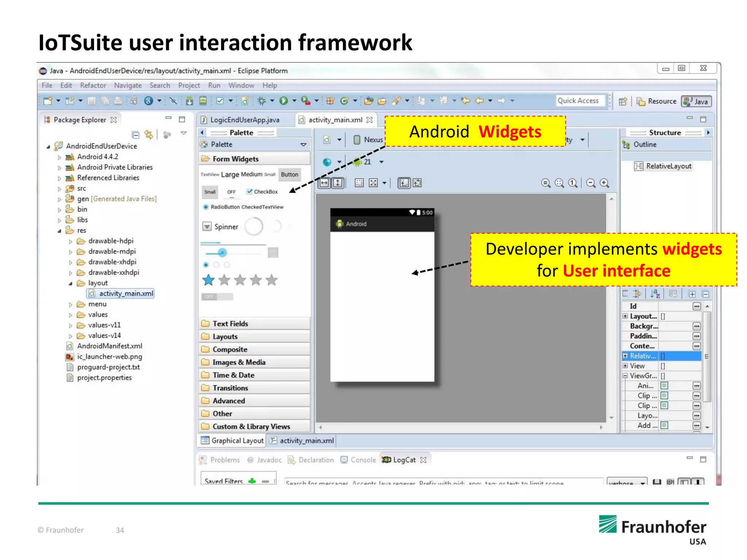Open the Text Fields palette category
This screenshot has width=747, height=560.
pyautogui.click(x=255, y=324)
